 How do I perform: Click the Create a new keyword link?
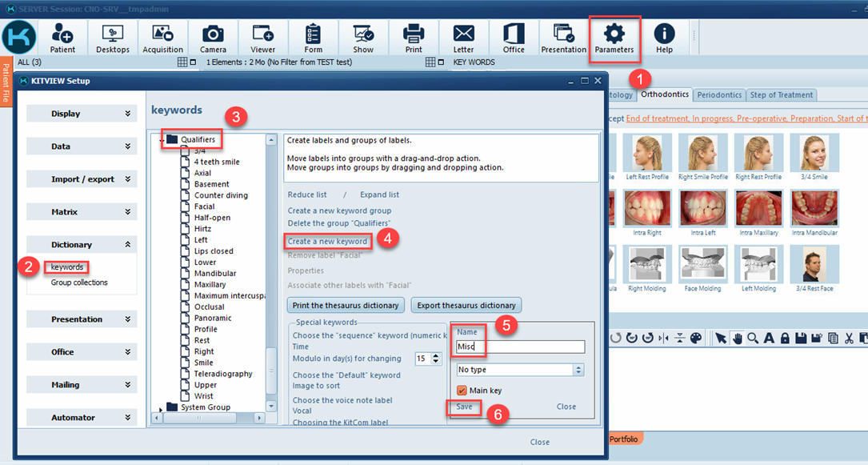pyautogui.click(x=327, y=241)
